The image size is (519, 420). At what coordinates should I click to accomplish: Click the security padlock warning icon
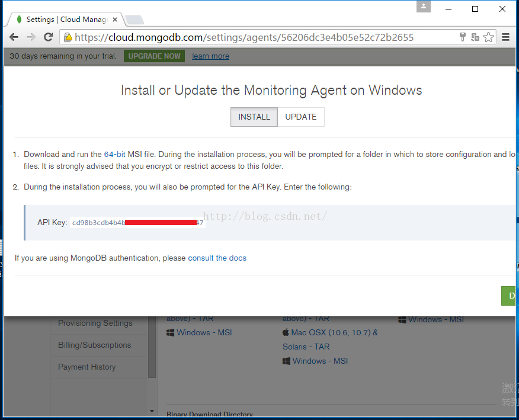(x=68, y=37)
